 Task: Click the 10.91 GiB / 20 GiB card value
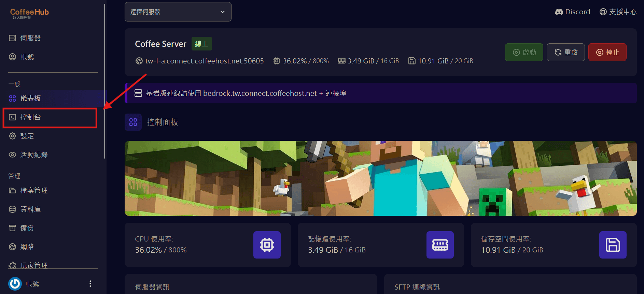(512, 250)
